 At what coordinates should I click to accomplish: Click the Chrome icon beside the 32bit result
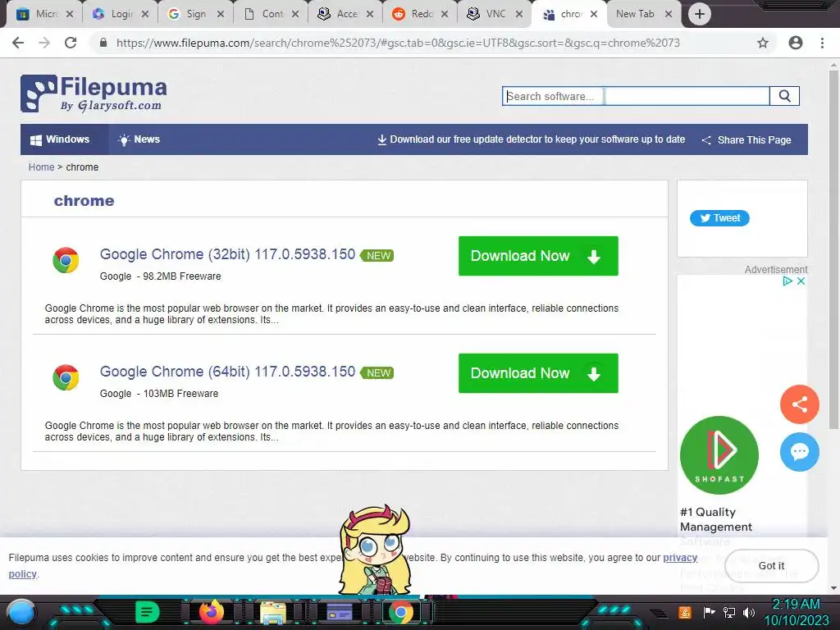click(x=66, y=260)
